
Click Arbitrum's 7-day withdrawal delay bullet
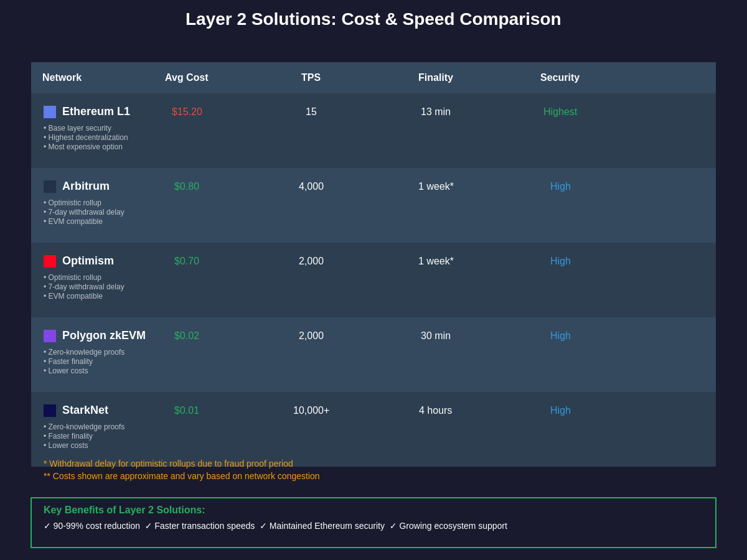84,212
